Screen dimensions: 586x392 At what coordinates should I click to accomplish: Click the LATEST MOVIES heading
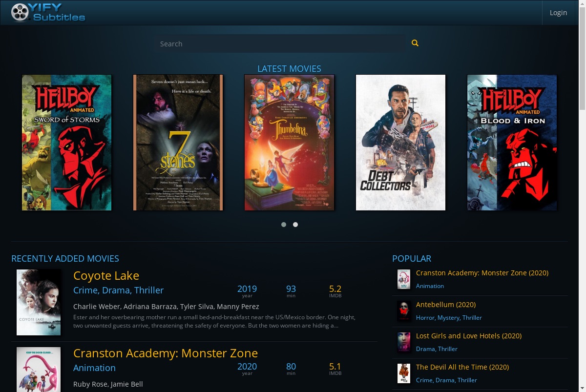289,69
